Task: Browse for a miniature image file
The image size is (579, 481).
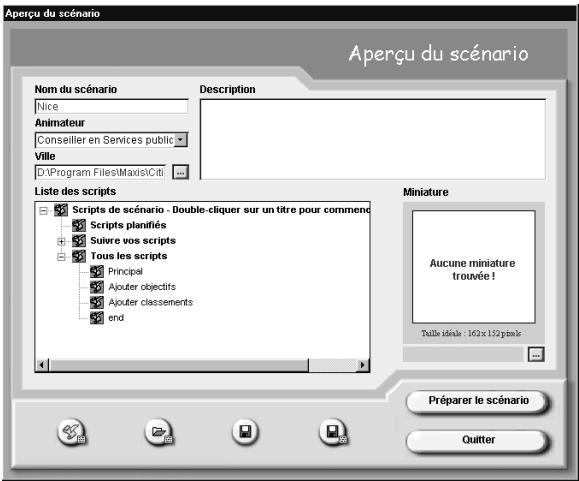Action: (x=536, y=354)
